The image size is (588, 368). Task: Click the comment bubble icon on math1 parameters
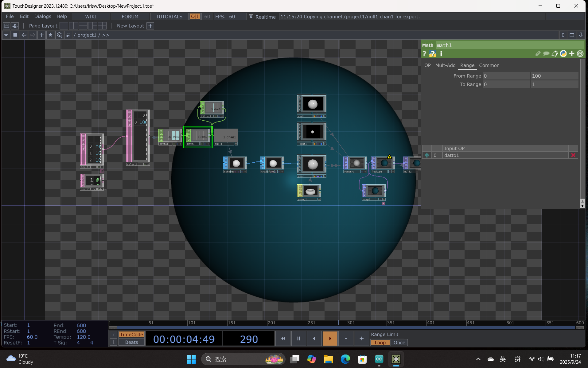546,53
